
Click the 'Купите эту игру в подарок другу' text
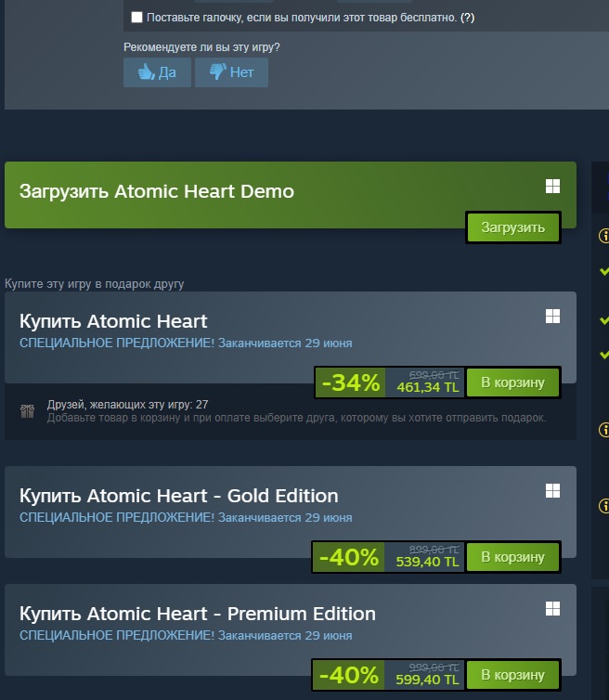(95, 283)
